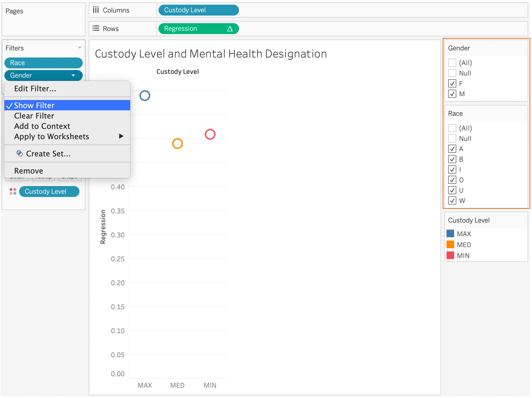The height and width of the screenshot is (398, 532).
Task: Click the Columns shelf bars icon
Action: pos(95,10)
